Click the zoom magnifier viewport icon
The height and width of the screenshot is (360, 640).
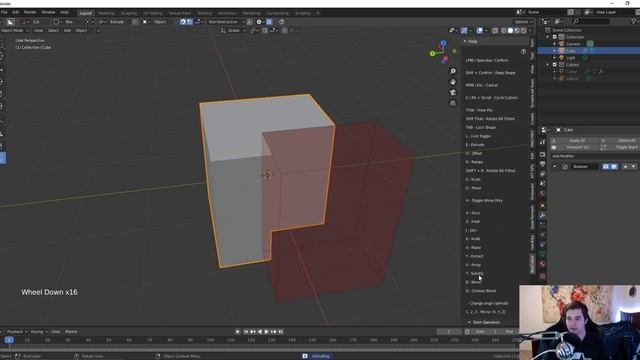tap(453, 71)
